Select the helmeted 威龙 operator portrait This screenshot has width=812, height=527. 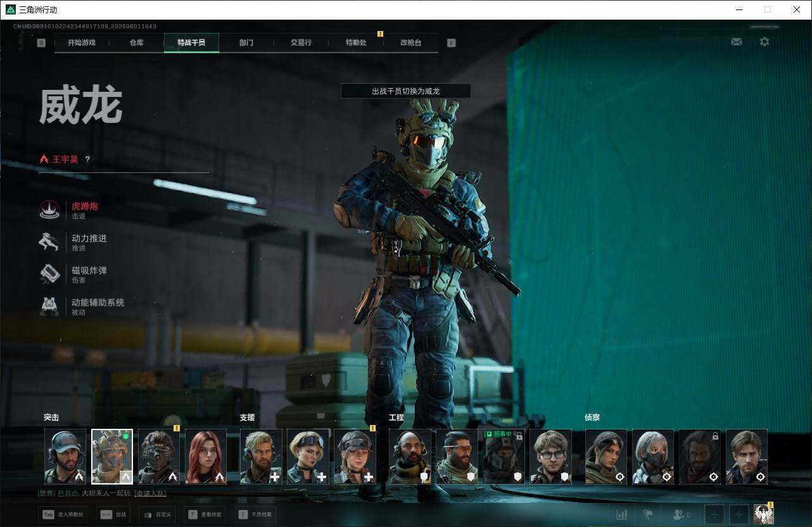coord(112,457)
